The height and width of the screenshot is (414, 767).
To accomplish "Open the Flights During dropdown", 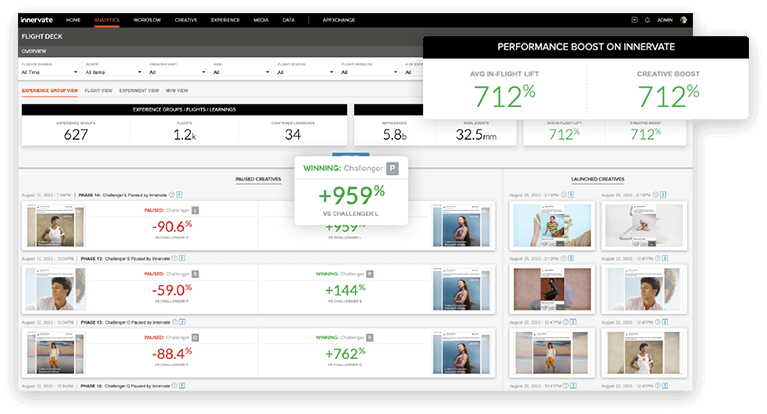I will 49,72.
